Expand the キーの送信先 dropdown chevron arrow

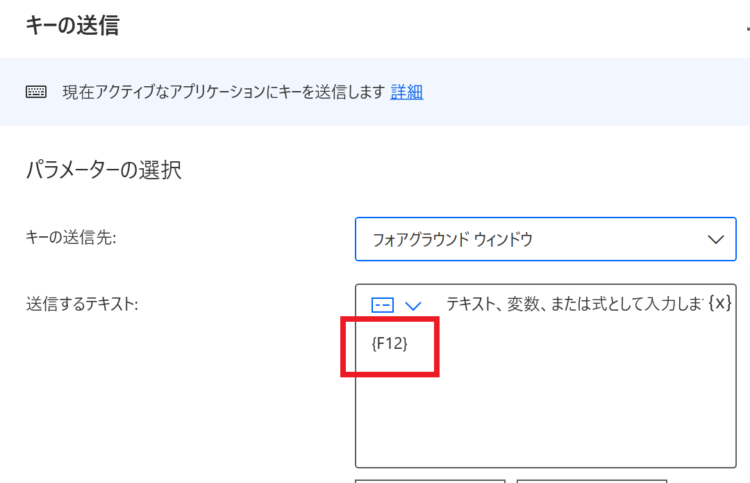716,239
